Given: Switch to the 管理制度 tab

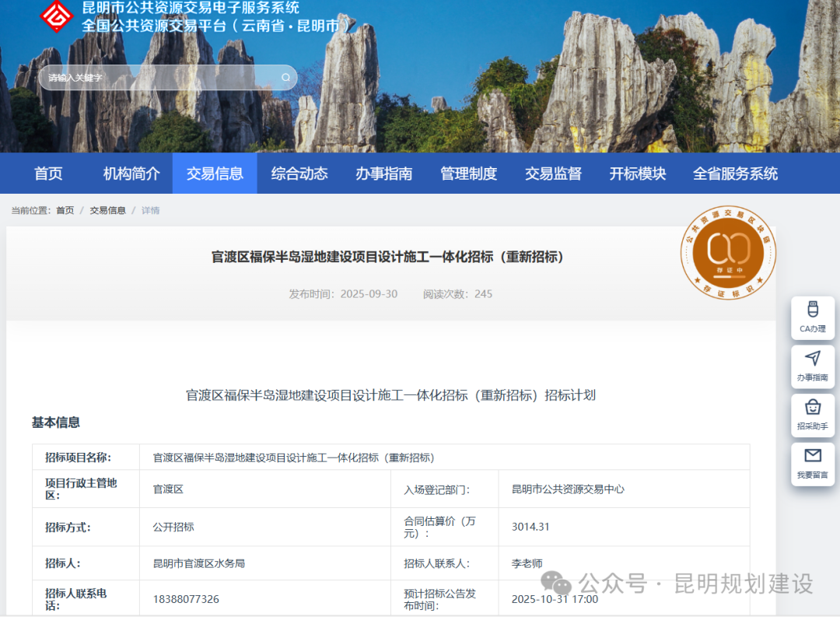Looking at the screenshot, I should (468, 174).
